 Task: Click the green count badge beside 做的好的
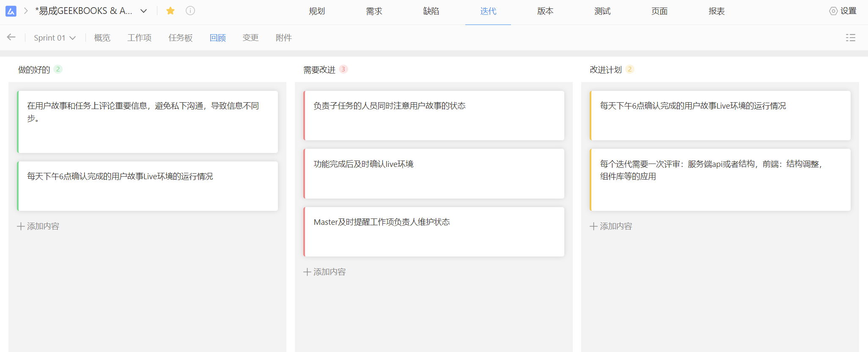click(x=58, y=69)
